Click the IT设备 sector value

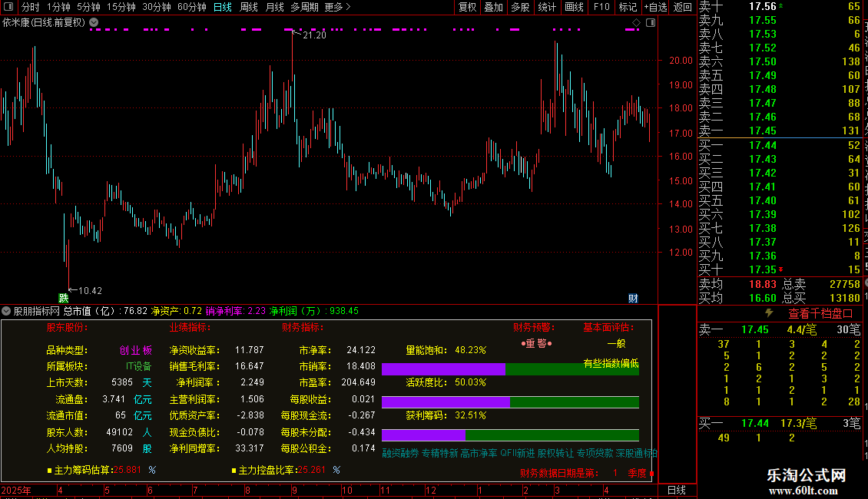pos(138,366)
